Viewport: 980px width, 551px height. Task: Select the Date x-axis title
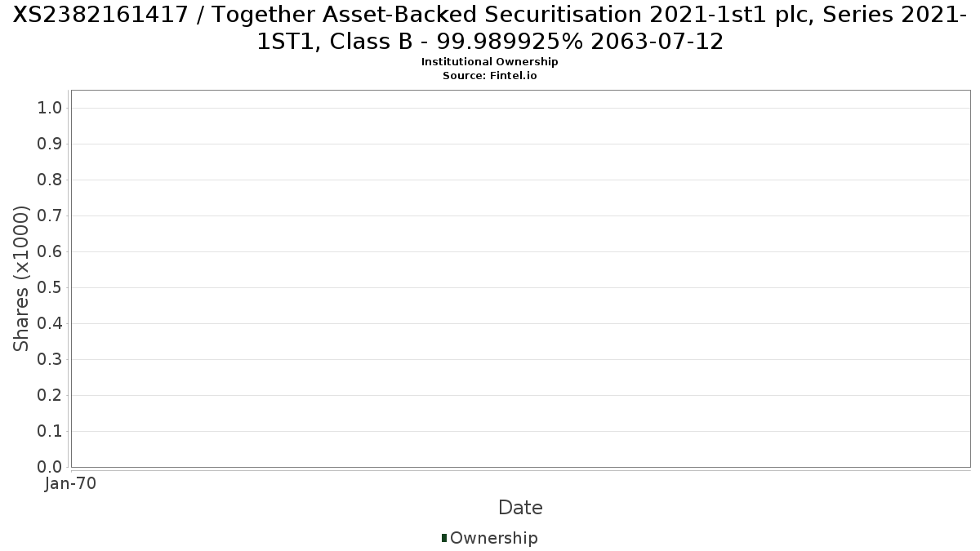(x=520, y=508)
